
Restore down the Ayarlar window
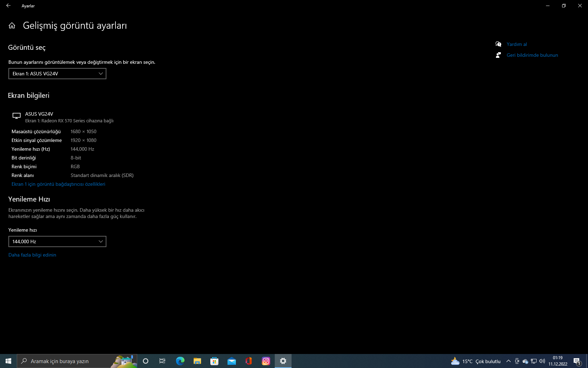click(x=564, y=6)
